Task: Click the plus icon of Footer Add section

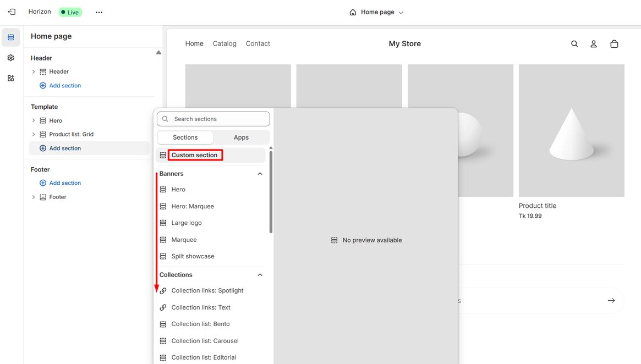Action: click(43, 183)
